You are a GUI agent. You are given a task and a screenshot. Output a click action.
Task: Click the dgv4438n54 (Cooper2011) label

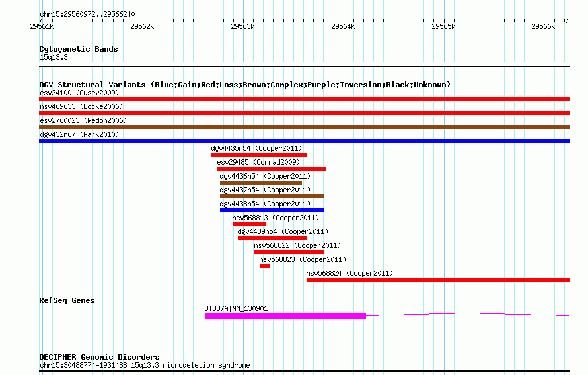pos(265,204)
